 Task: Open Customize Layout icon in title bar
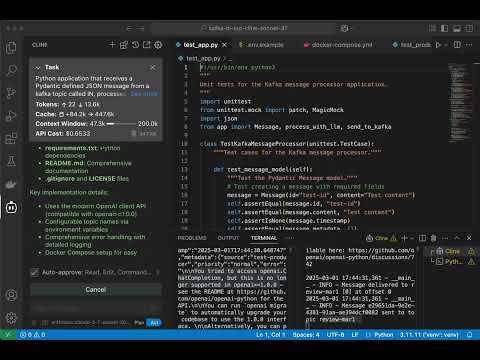(x=432, y=28)
